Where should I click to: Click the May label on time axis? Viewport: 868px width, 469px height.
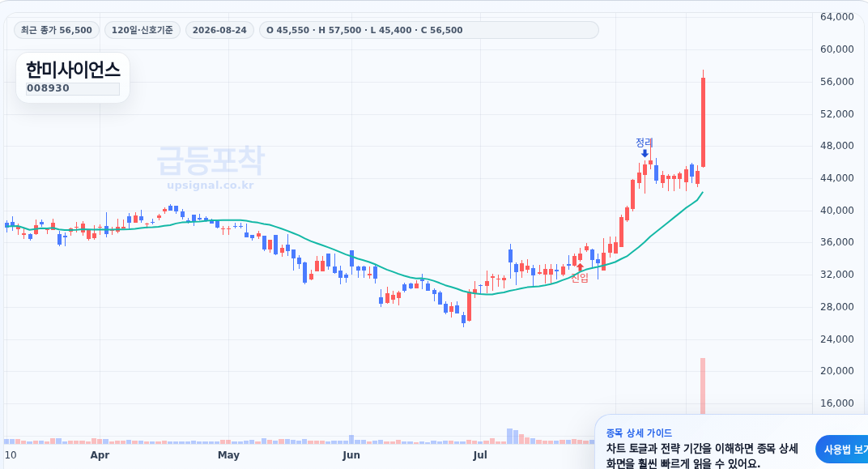click(x=228, y=455)
